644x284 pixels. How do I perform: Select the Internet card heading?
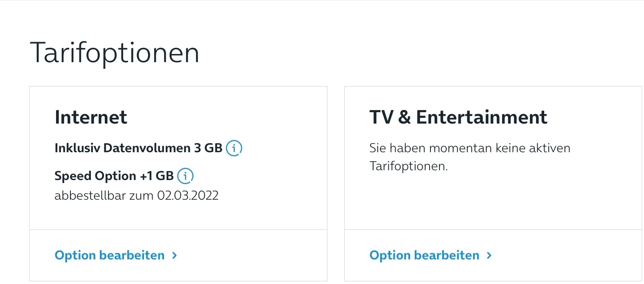91,117
